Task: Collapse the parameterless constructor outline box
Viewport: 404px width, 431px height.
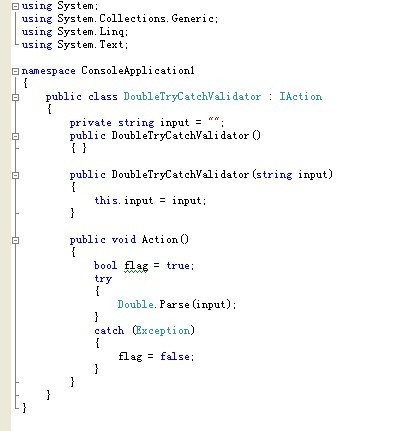Action: (15, 136)
